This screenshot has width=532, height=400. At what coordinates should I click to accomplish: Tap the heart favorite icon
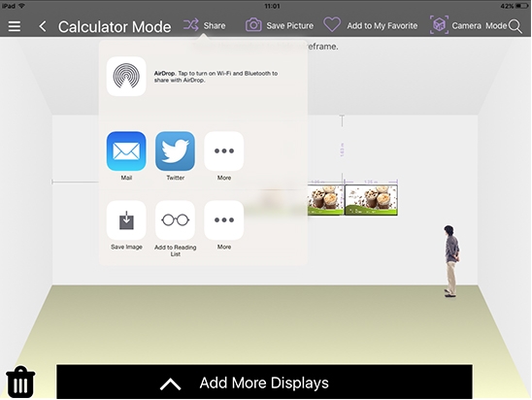(332, 25)
